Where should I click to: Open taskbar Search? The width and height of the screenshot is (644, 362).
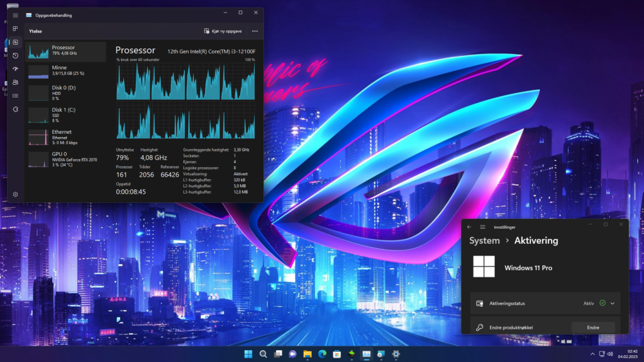[x=264, y=354]
